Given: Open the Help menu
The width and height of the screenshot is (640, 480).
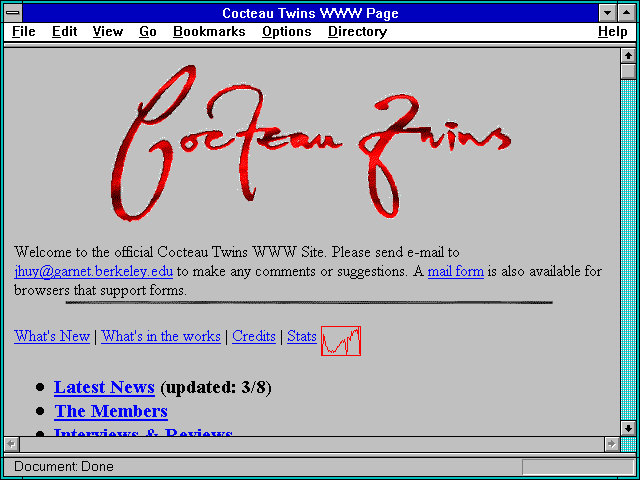Looking at the screenshot, I should tap(613, 32).
